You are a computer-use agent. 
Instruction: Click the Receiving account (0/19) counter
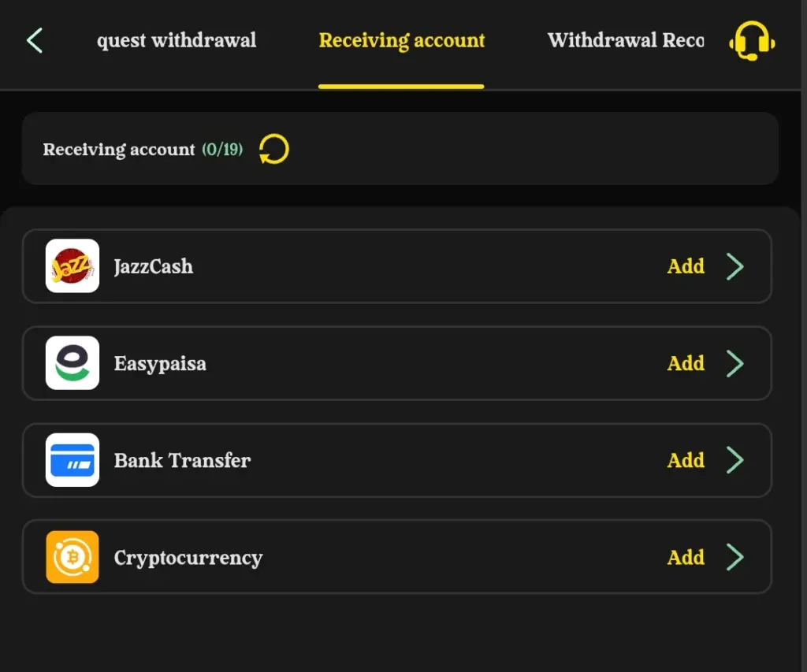tap(222, 149)
